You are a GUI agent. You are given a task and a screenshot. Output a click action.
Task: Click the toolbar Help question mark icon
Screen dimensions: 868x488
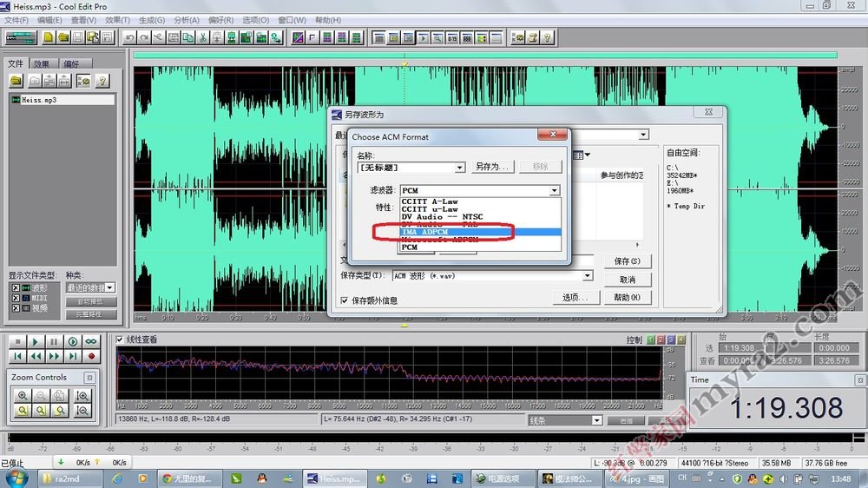point(547,37)
